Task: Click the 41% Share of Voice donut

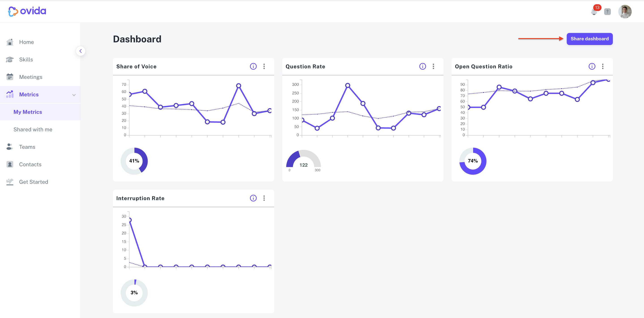Action: (x=134, y=161)
